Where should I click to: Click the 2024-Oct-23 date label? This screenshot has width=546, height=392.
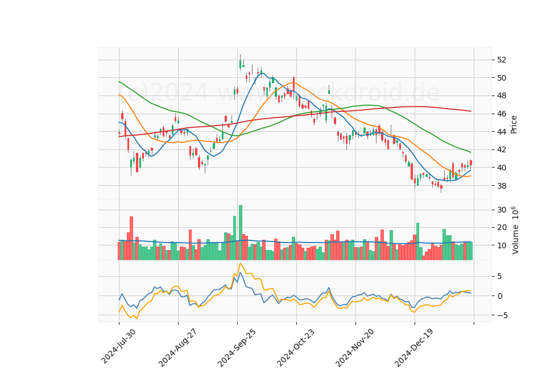(296, 348)
